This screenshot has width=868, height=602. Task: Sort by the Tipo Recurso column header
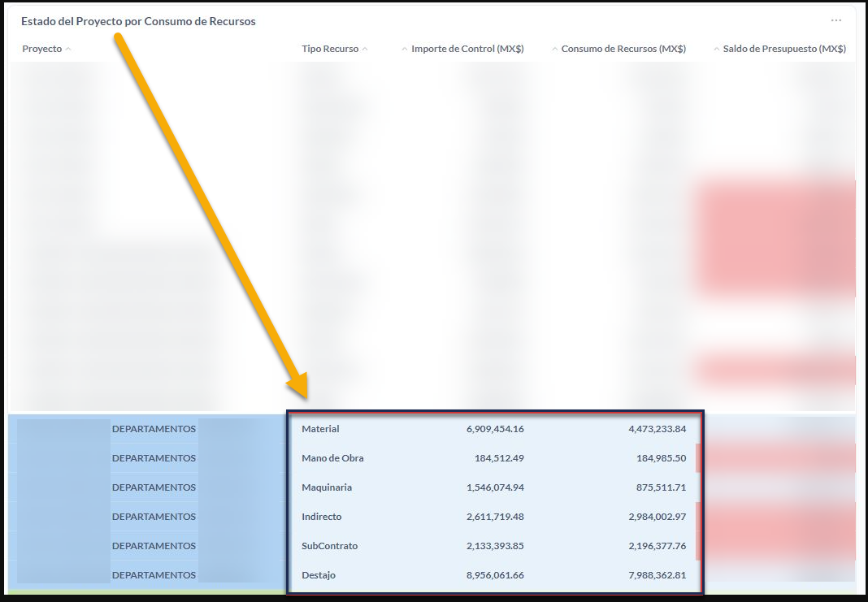330,49
